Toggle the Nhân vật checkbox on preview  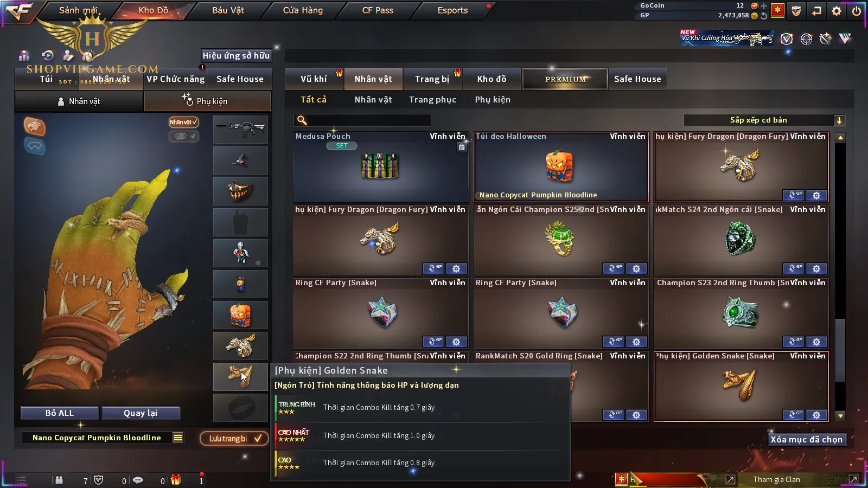pos(183,123)
